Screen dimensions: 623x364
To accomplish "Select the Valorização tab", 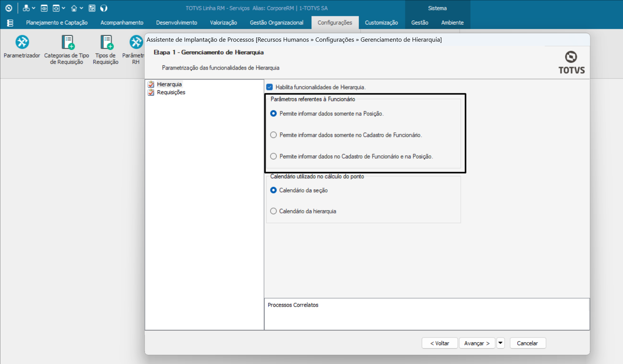I will pyautogui.click(x=223, y=23).
